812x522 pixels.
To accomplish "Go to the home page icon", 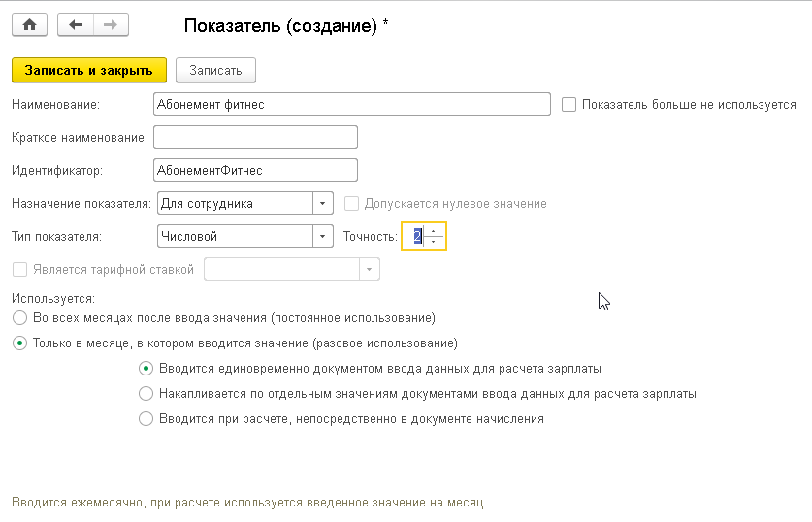I will (29, 25).
